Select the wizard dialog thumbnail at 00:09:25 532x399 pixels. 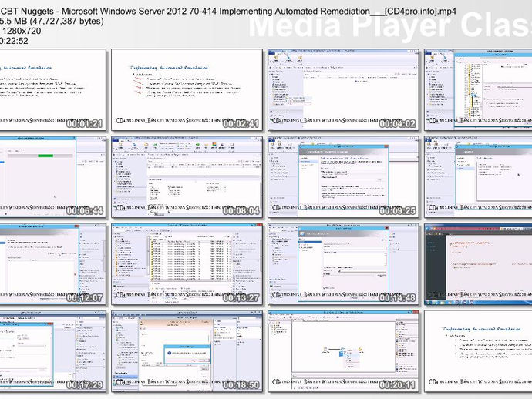click(343, 177)
